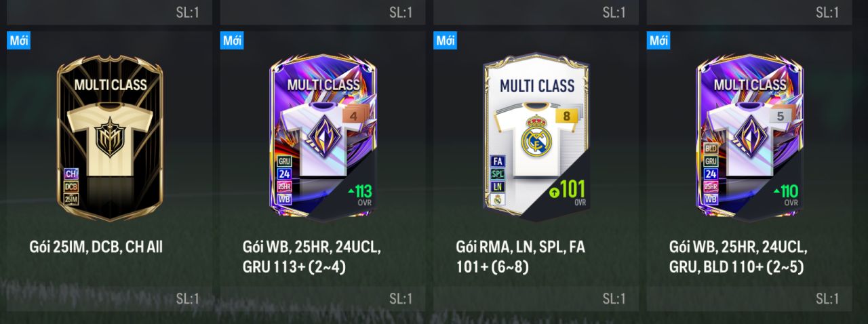The image size is (868, 324).
Task: Click the 101 OVR rating indicator
Action: tap(567, 192)
